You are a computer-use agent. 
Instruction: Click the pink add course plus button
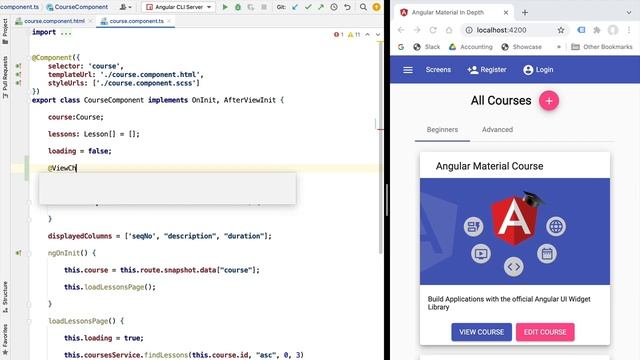click(x=549, y=100)
